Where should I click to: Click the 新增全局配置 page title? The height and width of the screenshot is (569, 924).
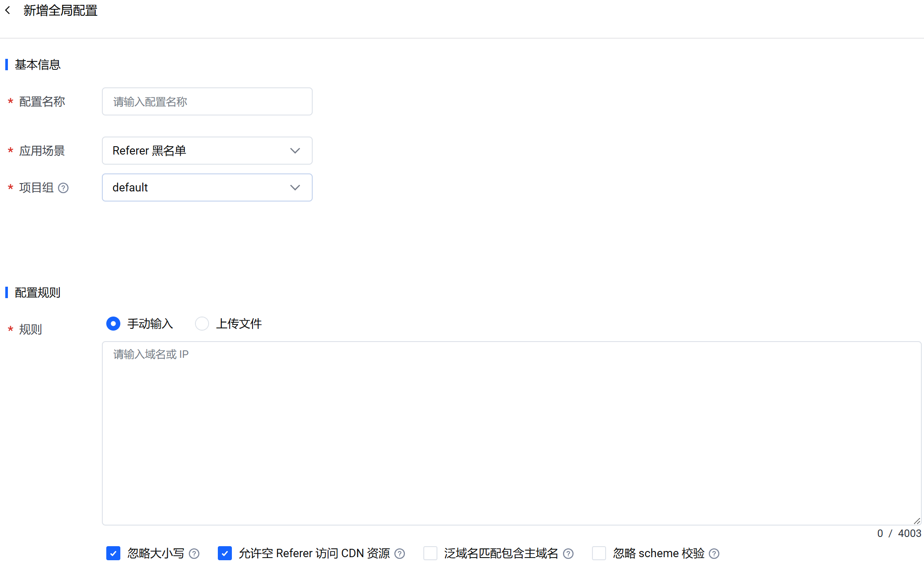click(x=60, y=10)
